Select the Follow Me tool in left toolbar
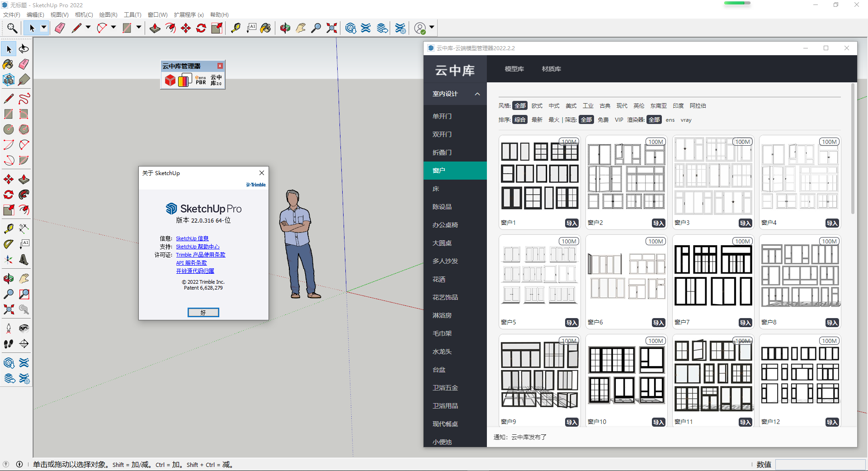Screen dimensions: 868x471 pyautogui.click(x=24, y=195)
